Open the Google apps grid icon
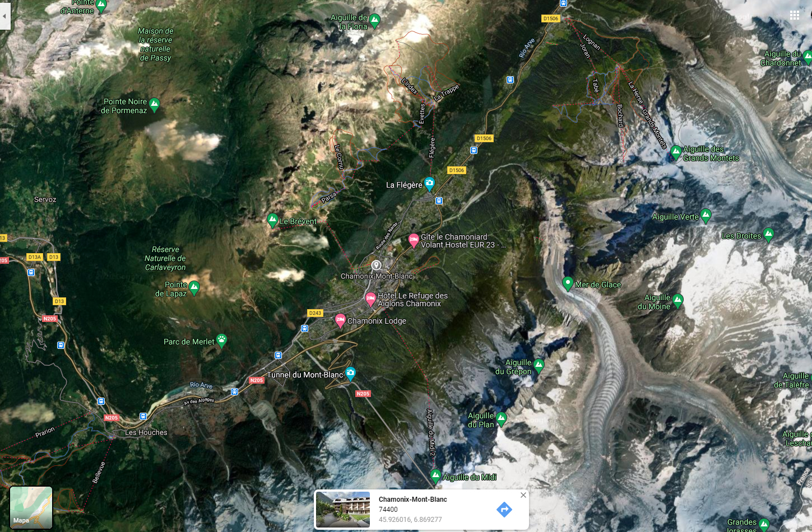This screenshot has height=532, width=812. click(794, 15)
